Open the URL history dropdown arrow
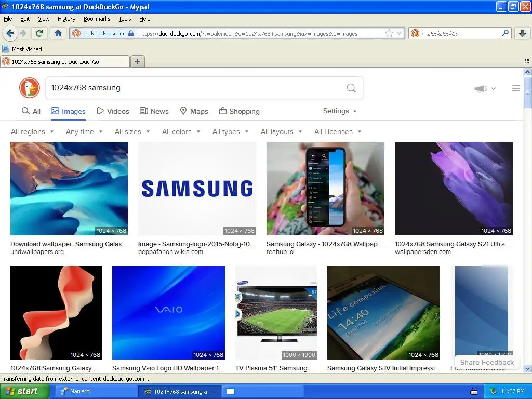The height and width of the screenshot is (399, 532). click(x=400, y=33)
